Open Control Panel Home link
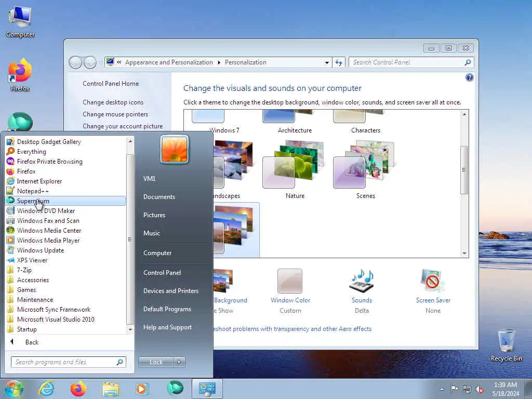Image resolution: width=532 pixels, height=399 pixels. (x=111, y=84)
